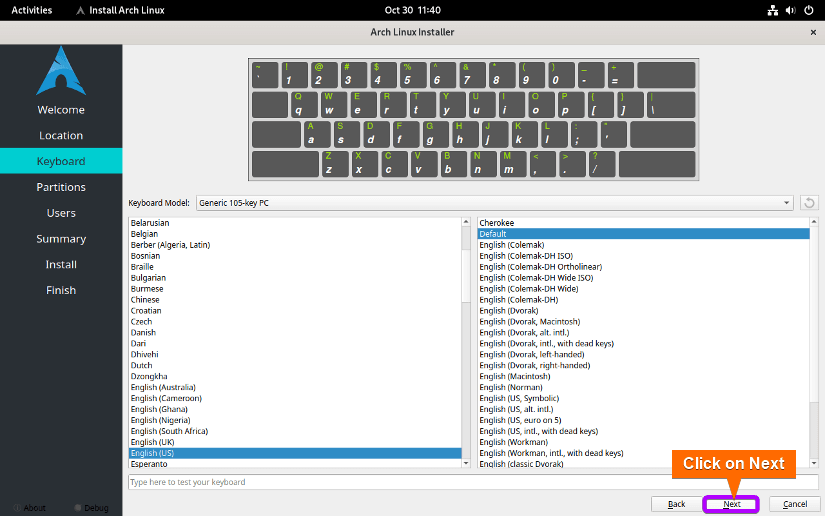Image resolution: width=825 pixels, height=516 pixels.
Task: Select English (Macintosh) variant
Action: click(643, 377)
